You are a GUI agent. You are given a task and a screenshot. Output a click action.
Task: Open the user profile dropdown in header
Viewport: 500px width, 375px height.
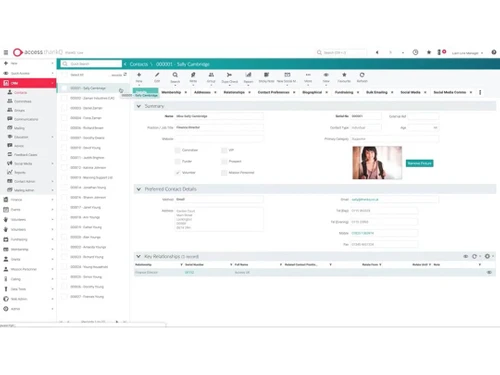point(467,53)
